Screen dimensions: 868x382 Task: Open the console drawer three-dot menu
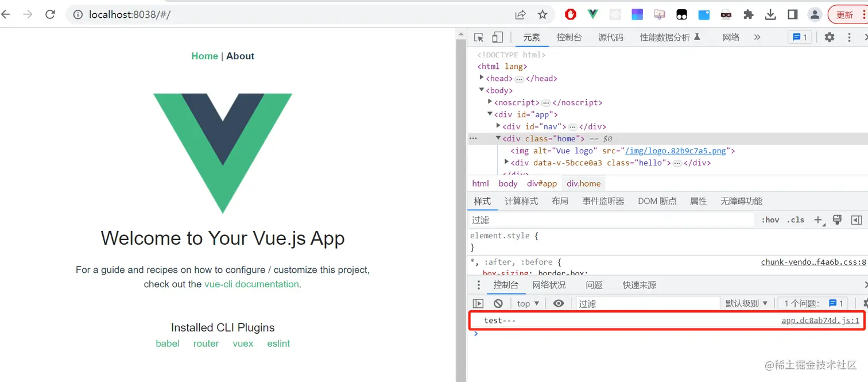(x=479, y=285)
